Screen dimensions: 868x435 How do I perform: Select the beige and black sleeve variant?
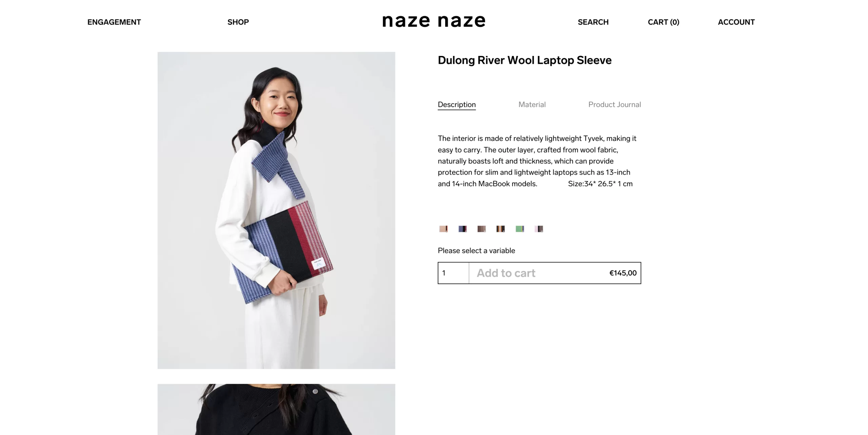click(x=443, y=229)
